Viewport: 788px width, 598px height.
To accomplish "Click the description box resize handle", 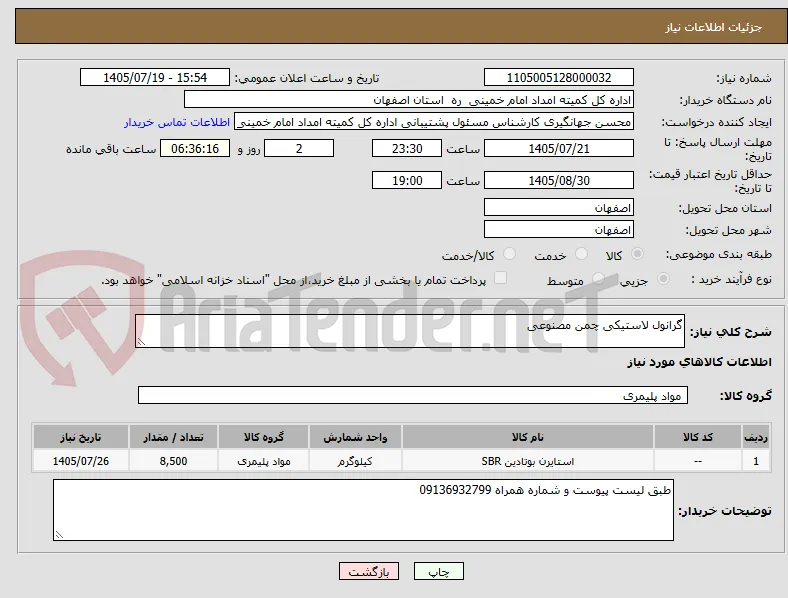I will click(x=141, y=342).
